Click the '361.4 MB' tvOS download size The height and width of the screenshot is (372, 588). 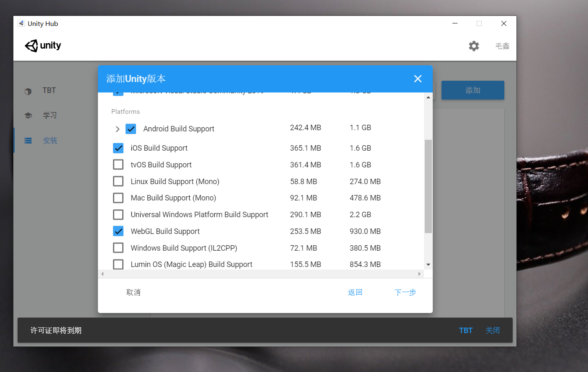[306, 165]
